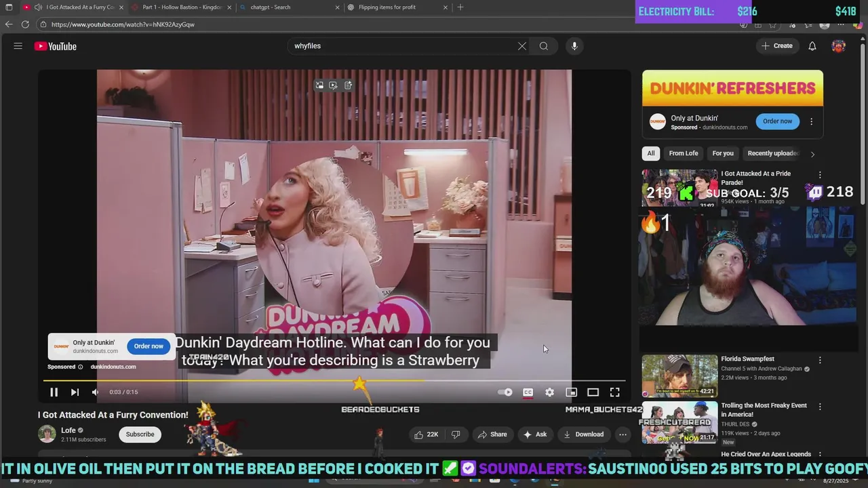Click the Channel 5 with Andrew Callaghan name
868x488 pixels.
[762, 369]
